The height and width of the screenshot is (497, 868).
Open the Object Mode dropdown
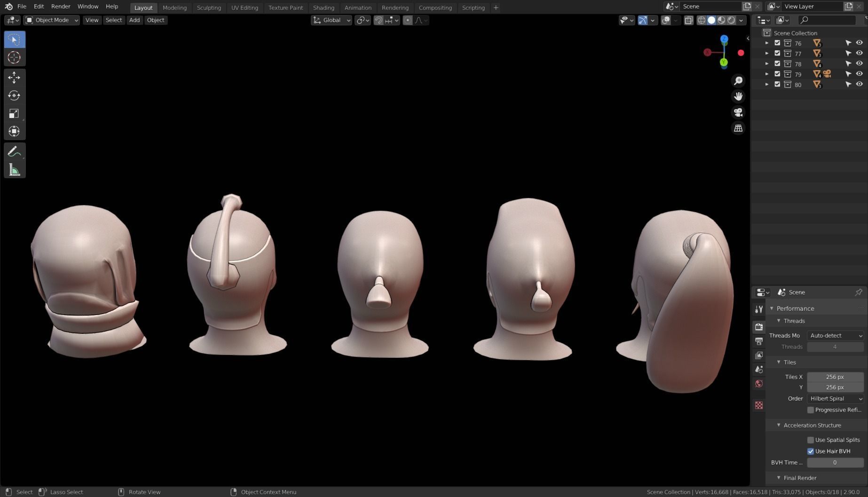[x=52, y=20]
